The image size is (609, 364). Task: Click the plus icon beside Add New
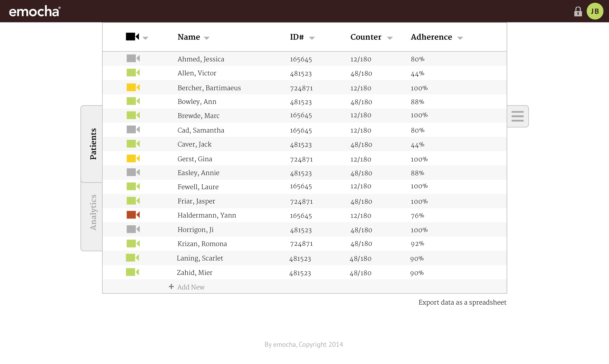pos(171,287)
